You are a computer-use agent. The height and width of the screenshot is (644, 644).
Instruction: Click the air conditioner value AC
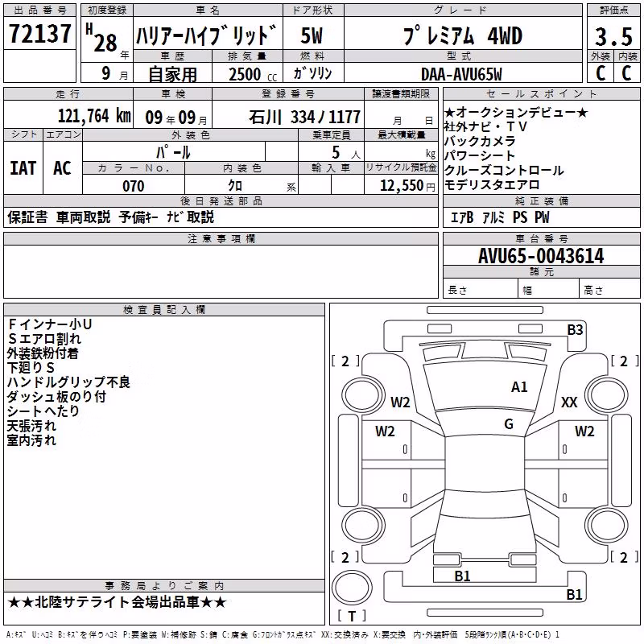pyautogui.click(x=62, y=168)
